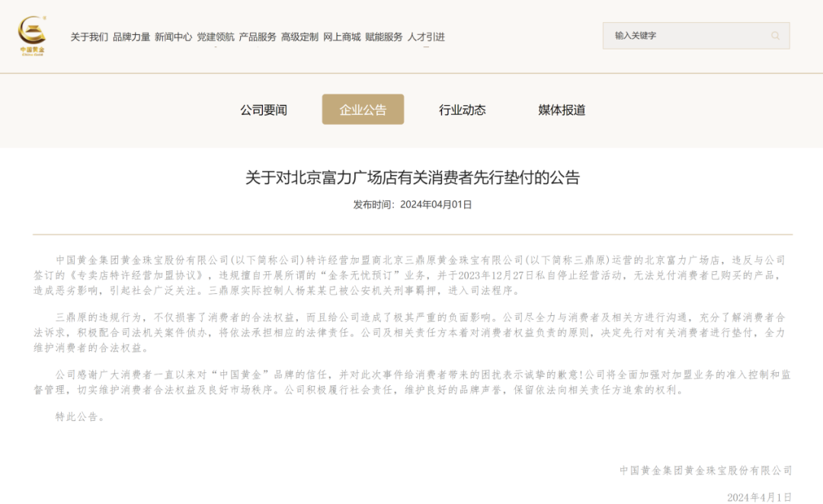Switch to the 公司要闻 tab

tap(263, 109)
